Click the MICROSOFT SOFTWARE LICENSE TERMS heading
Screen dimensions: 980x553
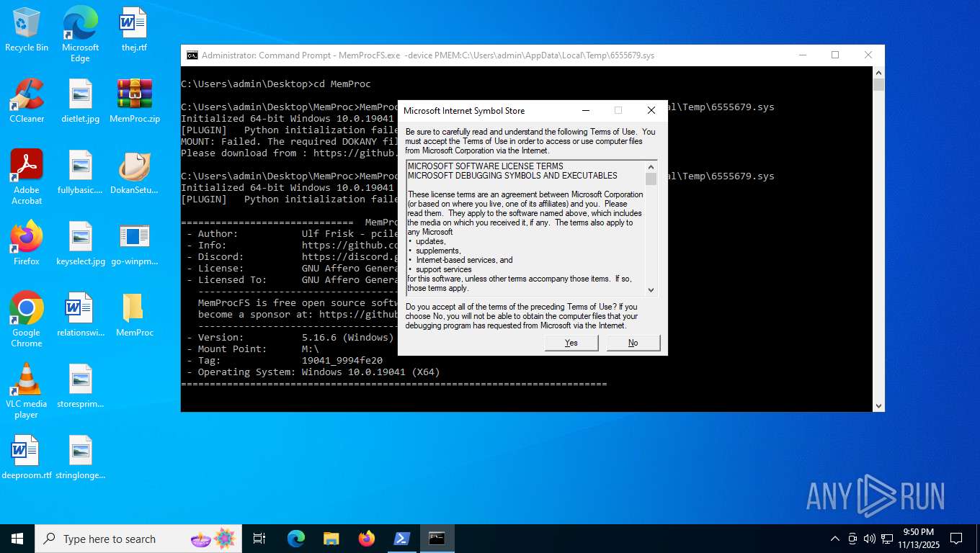tap(486, 166)
